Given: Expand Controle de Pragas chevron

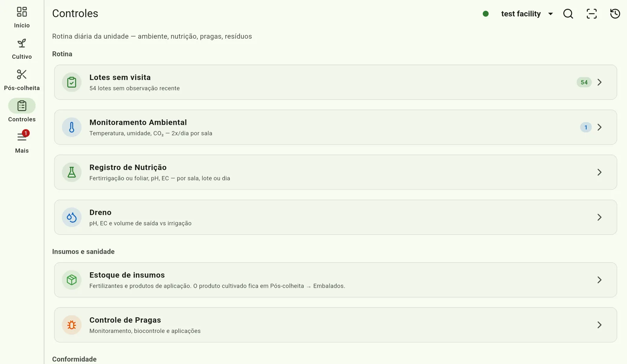Looking at the screenshot, I should coord(600,325).
